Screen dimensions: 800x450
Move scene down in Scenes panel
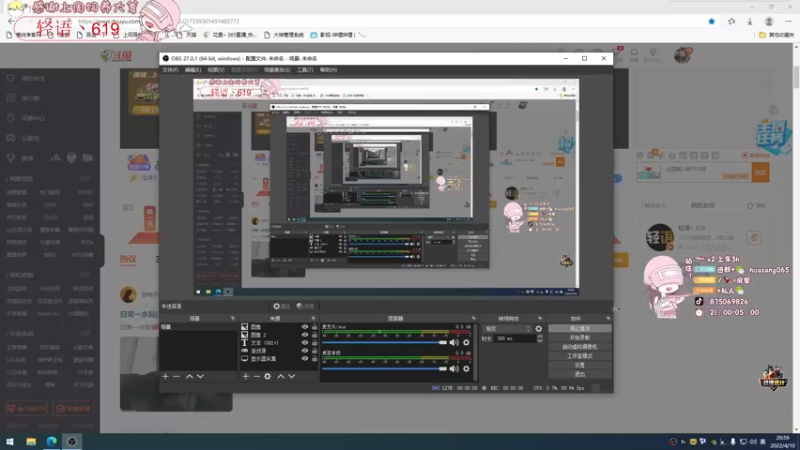pos(201,377)
